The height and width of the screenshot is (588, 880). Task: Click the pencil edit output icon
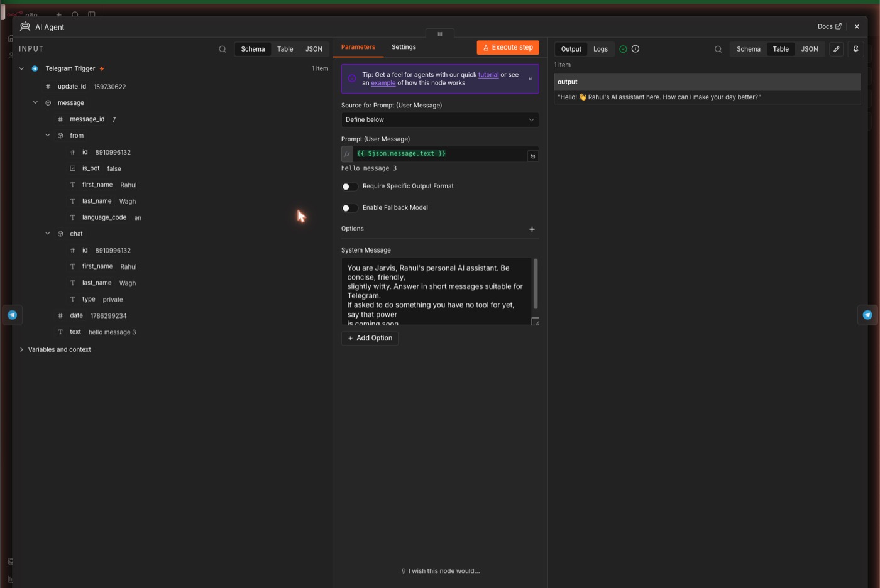(836, 49)
